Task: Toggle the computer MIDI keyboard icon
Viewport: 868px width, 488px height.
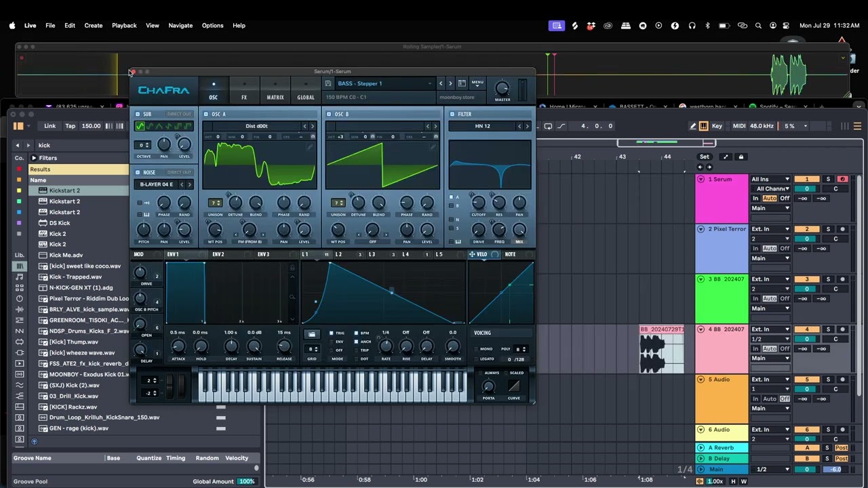Action: (x=703, y=126)
